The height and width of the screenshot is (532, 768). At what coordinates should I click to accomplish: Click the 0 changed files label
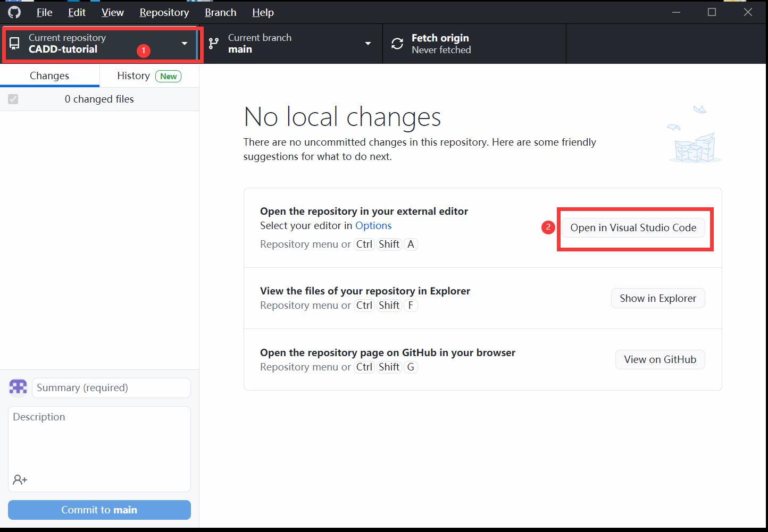click(x=99, y=99)
